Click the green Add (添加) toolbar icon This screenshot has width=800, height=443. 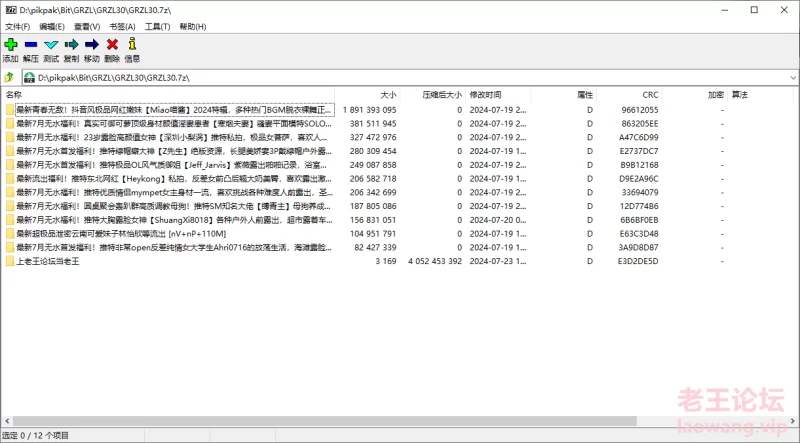pos(10,45)
